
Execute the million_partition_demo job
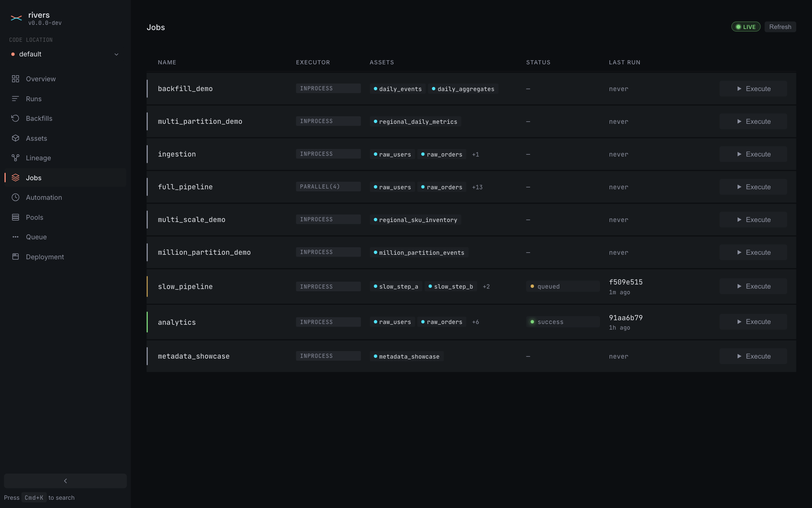[x=753, y=252]
